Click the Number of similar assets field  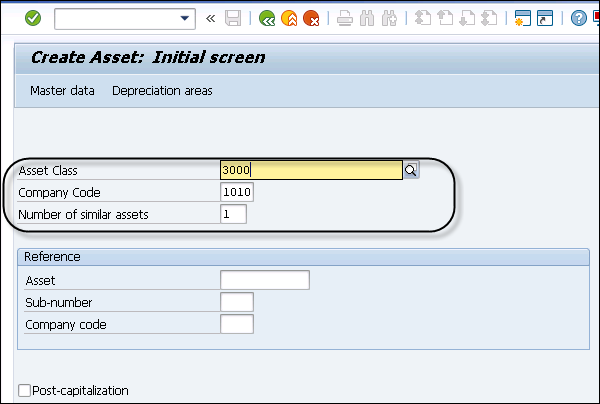(233, 214)
